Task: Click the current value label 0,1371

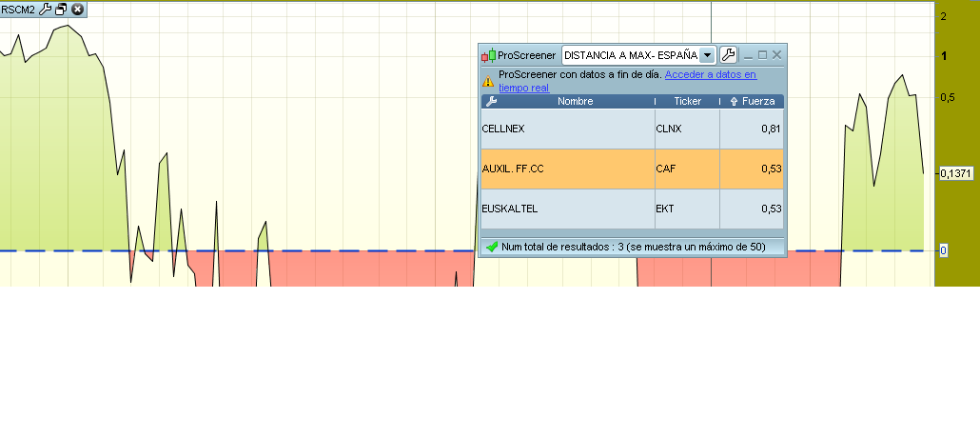Action: click(957, 174)
